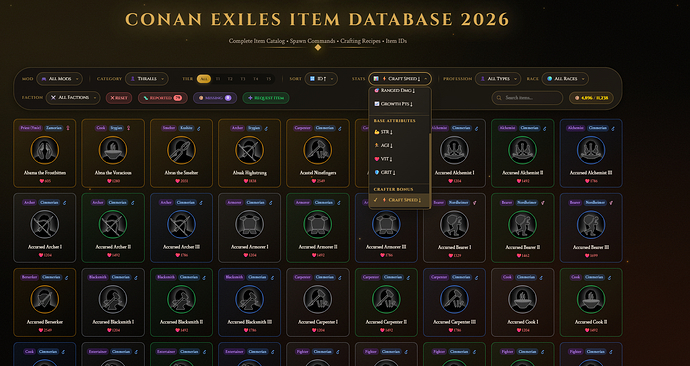Filter by tier T3

point(243,79)
